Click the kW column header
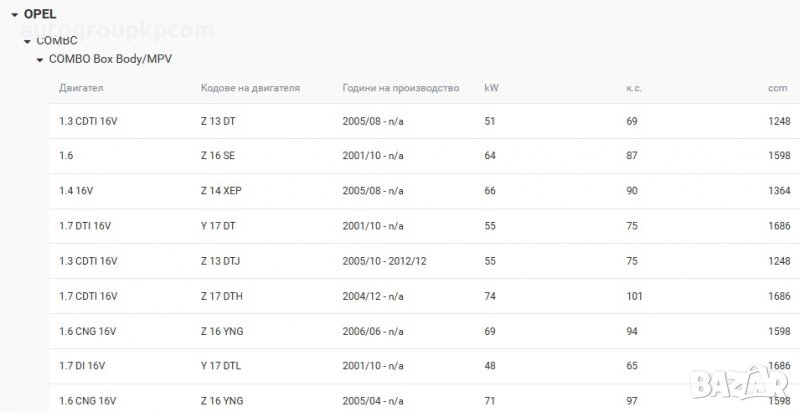 (x=491, y=88)
